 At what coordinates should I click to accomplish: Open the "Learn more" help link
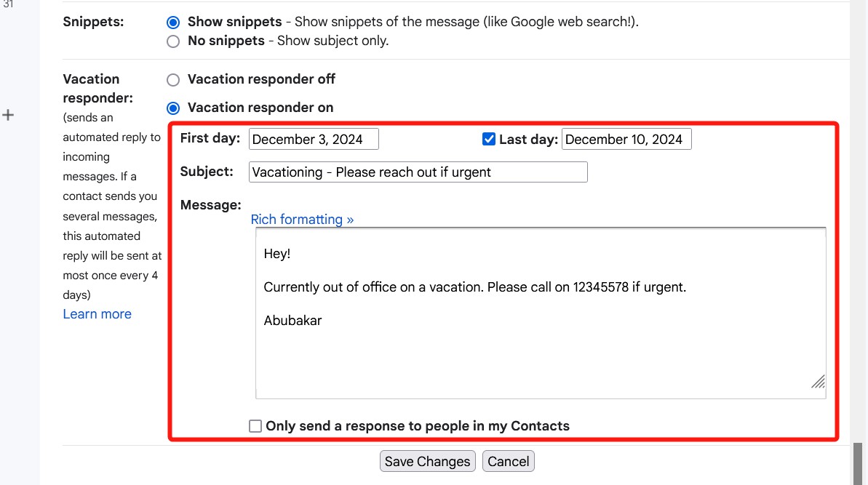(x=97, y=313)
